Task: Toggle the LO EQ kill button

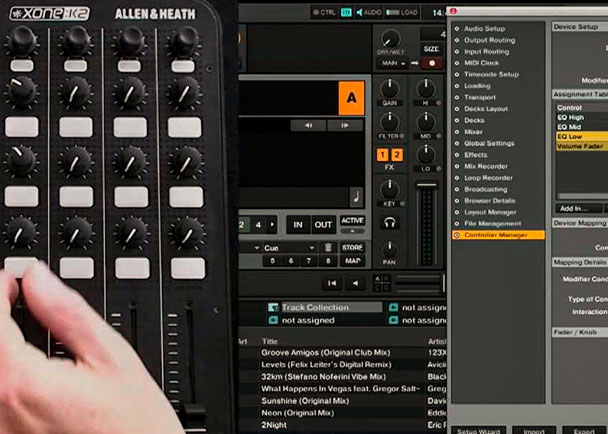Action: click(439, 169)
